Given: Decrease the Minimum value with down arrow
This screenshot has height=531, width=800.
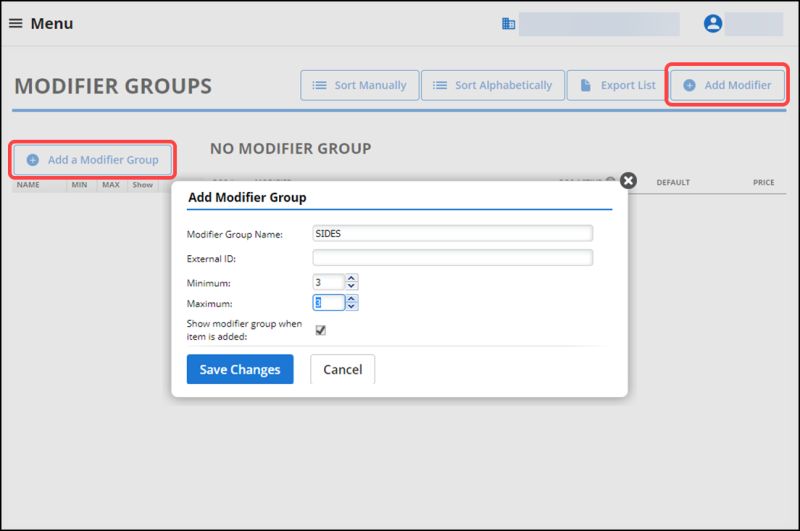Looking at the screenshot, I should click(352, 286).
